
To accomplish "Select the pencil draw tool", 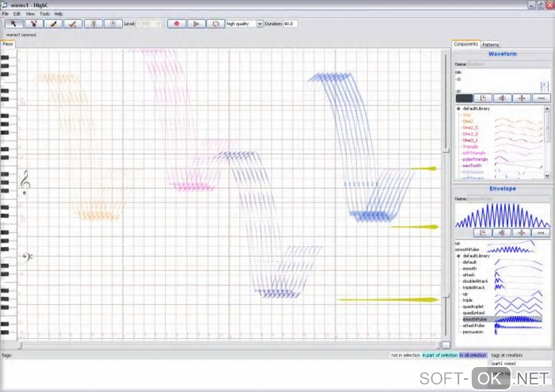I will point(53,24).
